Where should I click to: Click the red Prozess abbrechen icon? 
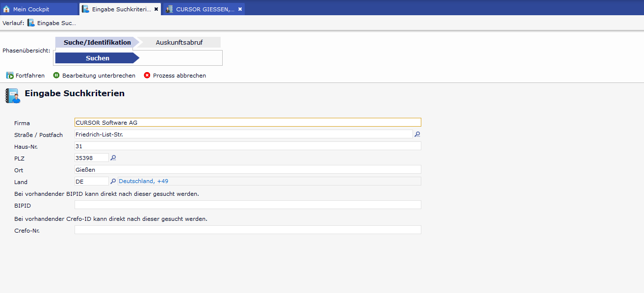pyautogui.click(x=147, y=76)
